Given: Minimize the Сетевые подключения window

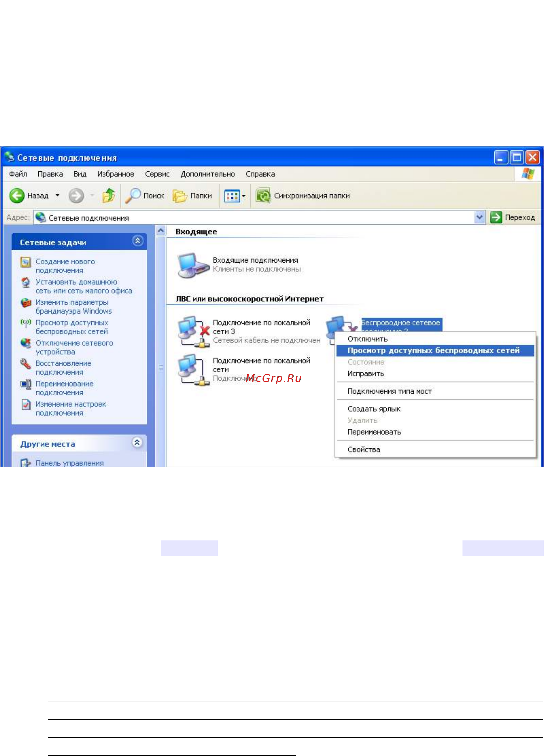Looking at the screenshot, I should point(501,157).
